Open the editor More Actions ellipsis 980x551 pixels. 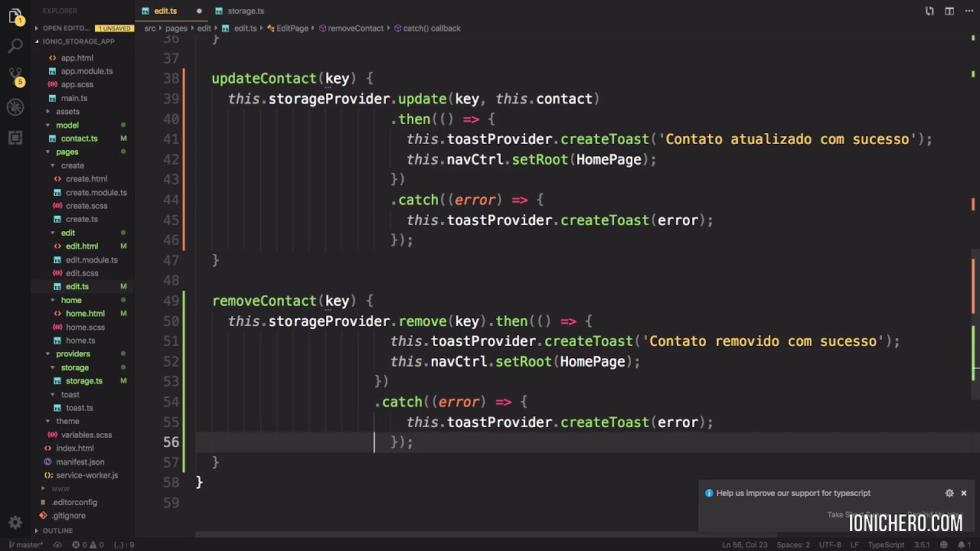point(969,11)
